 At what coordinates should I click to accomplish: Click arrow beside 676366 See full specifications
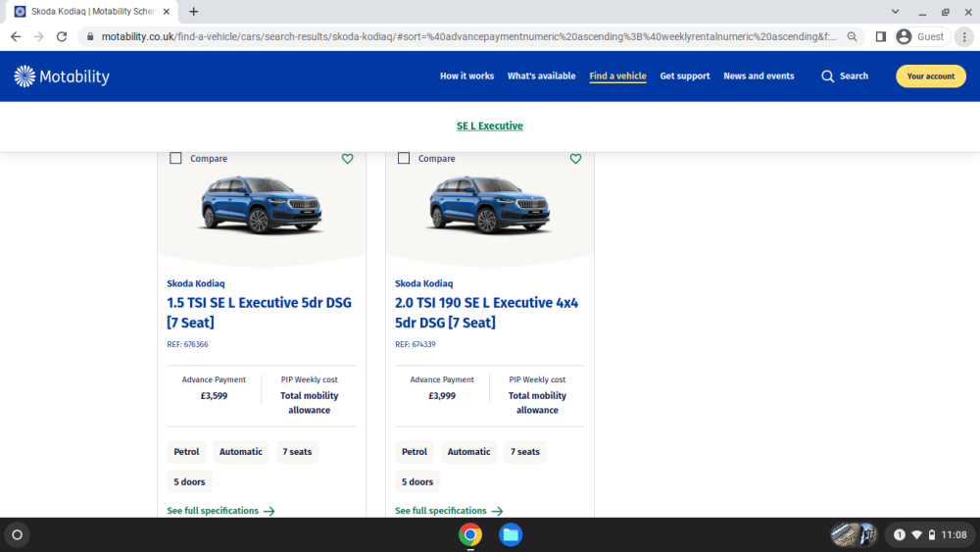coord(269,512)
